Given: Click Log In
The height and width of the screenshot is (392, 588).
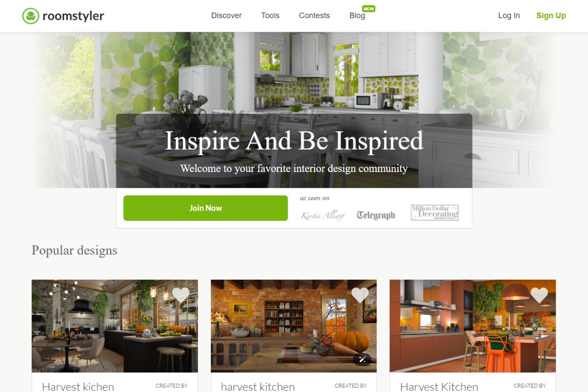Looking at the screenshot, I should click(509, 16).
